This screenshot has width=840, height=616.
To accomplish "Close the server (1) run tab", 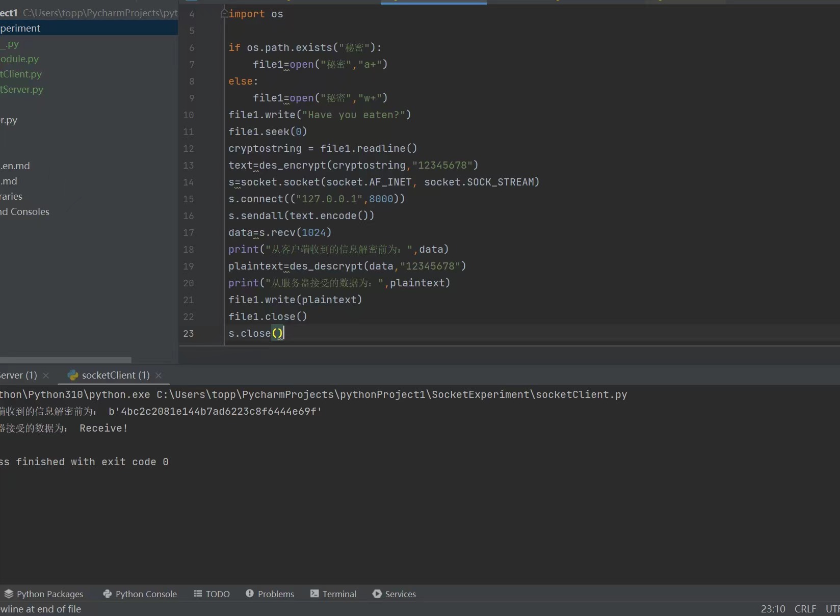I will (x=46, y=376).
